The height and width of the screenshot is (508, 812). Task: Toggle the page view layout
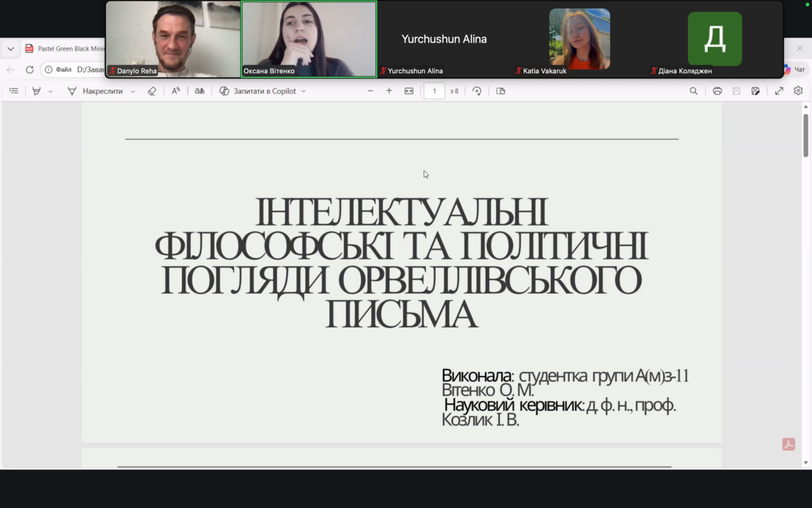coord(501,91)
